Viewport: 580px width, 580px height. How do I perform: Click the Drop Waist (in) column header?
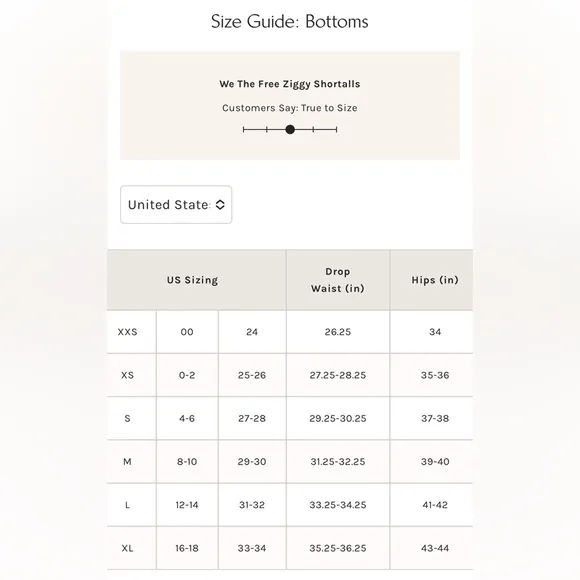click(x=338, y=280)
